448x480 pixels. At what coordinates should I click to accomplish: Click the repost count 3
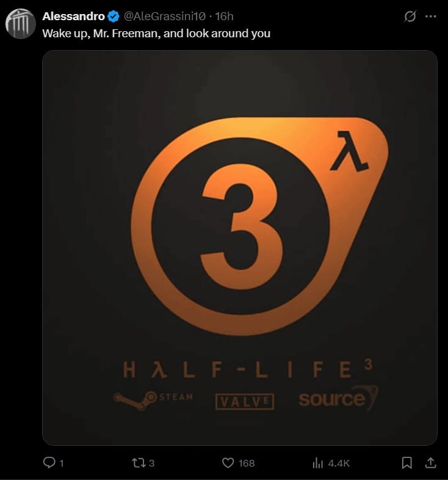[151, 463]
